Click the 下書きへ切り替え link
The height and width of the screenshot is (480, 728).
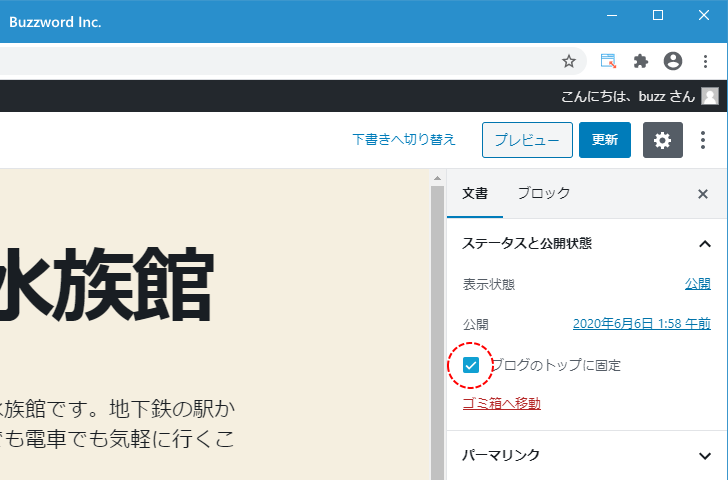click(x=404, y=139)
